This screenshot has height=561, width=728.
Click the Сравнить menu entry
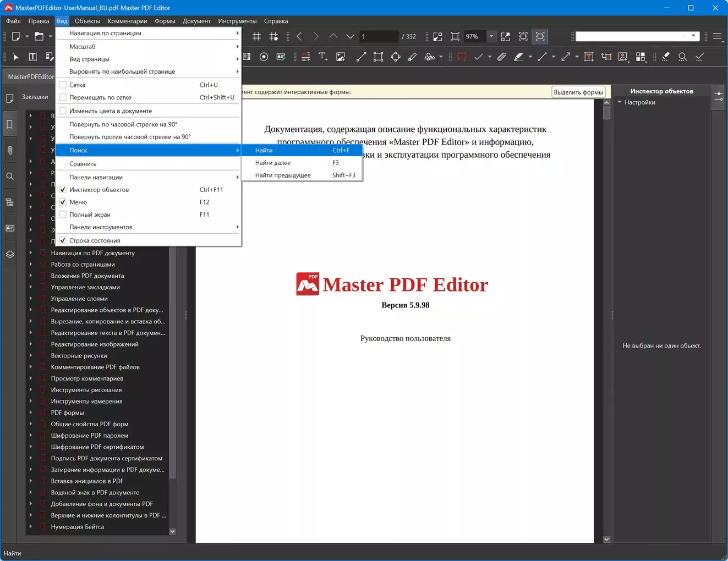pyautogui.click(x=83, y=164)
